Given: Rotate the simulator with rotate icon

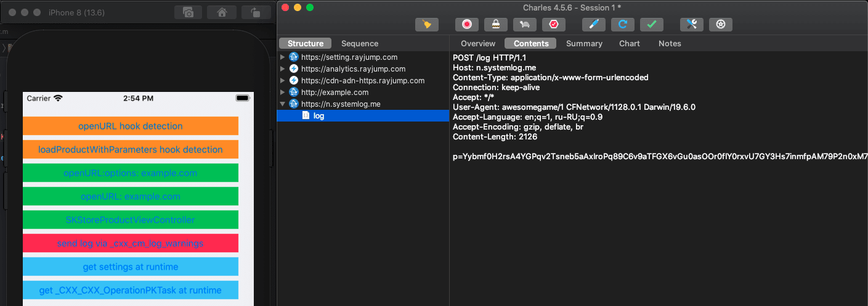Looking at the screenshot, I should (x=255, y=12).
